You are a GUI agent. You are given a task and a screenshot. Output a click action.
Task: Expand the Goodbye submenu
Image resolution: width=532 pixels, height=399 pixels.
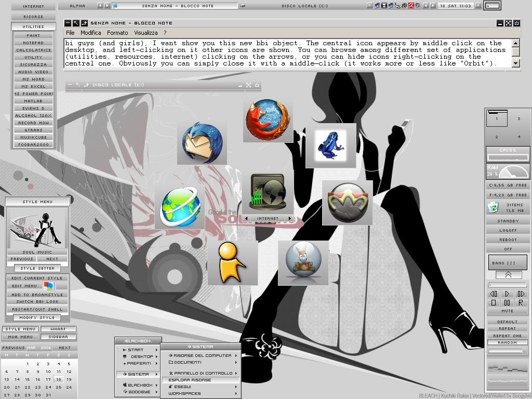pyautogui.click(x=138, y=392)
